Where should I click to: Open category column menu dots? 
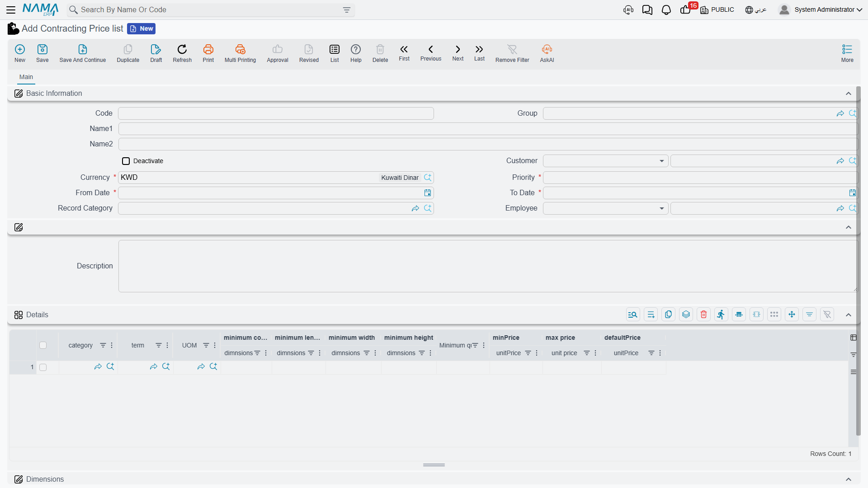point(112,345)
